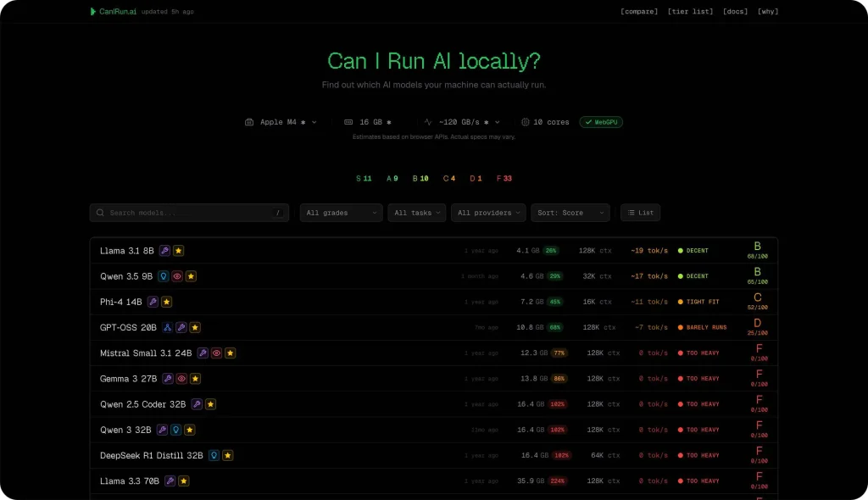This screenshot has height=500, width=868.
Task: Click the wrench tool icon beside Llama 3.1 8B
Action: click(x=164, y=251)
